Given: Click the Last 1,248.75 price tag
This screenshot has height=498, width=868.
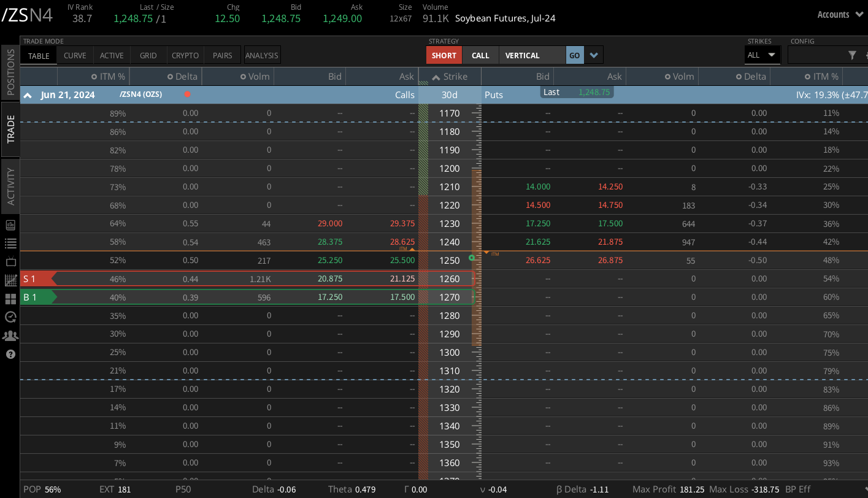Looking at the screenshot, I should [577, 92].
